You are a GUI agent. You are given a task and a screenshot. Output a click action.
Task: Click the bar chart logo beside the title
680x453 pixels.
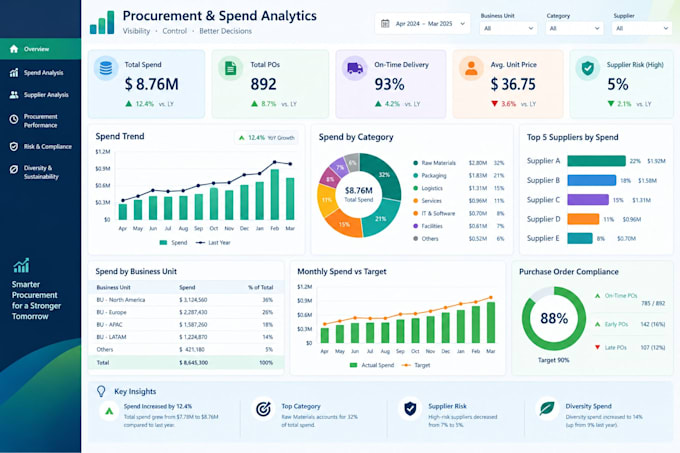[102, 23]
